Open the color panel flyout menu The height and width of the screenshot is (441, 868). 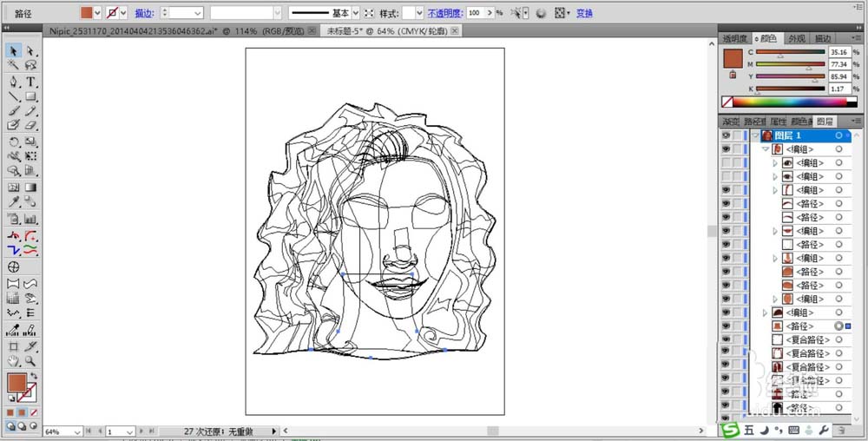857,39
